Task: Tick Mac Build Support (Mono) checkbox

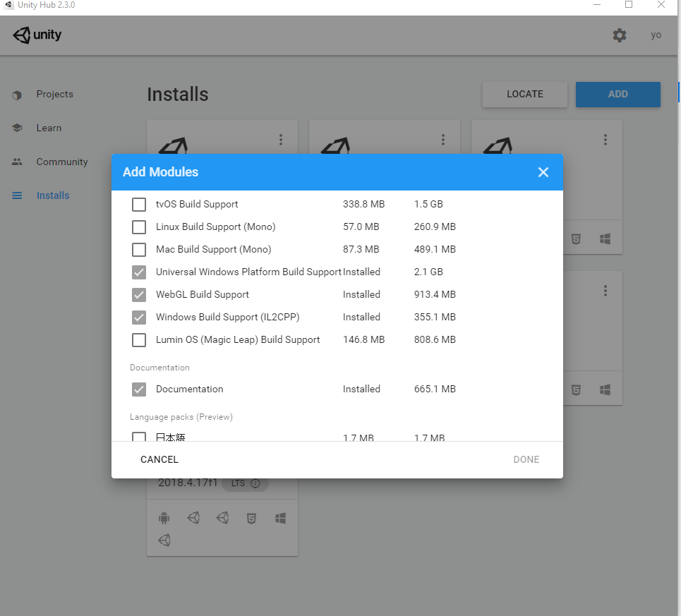Action: point(139,250)
